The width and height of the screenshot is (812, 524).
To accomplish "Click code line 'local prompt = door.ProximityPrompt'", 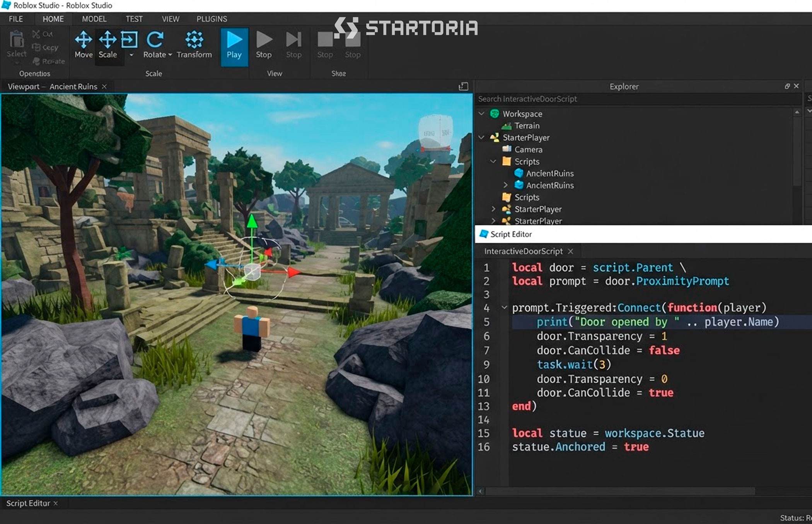I will pos(621,281).
